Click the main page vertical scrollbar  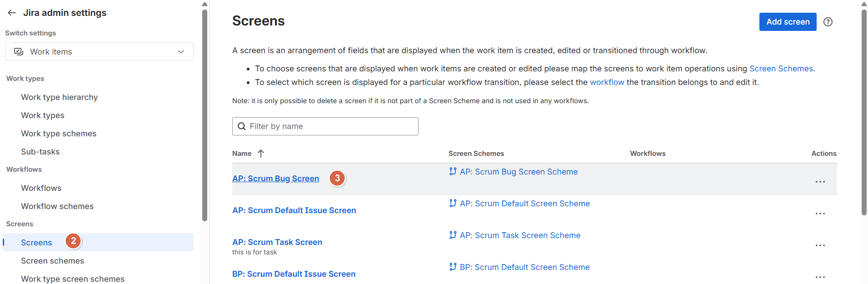864,111
